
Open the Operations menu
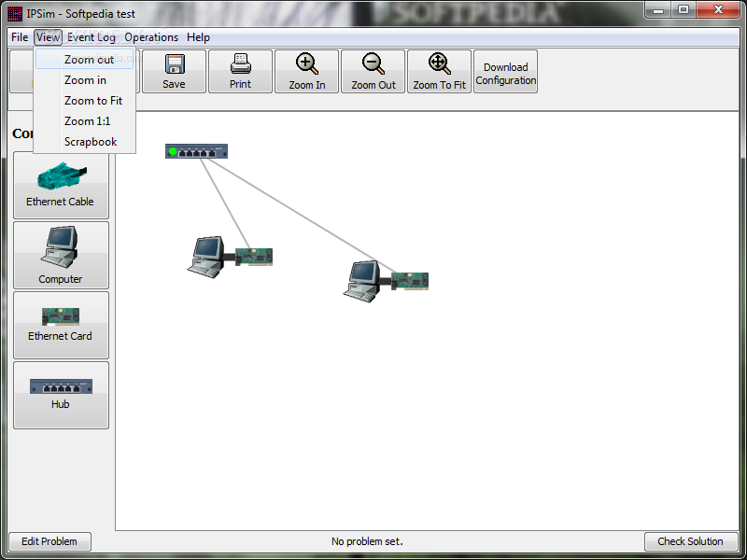pyautogui.click(x=151, y=37)
